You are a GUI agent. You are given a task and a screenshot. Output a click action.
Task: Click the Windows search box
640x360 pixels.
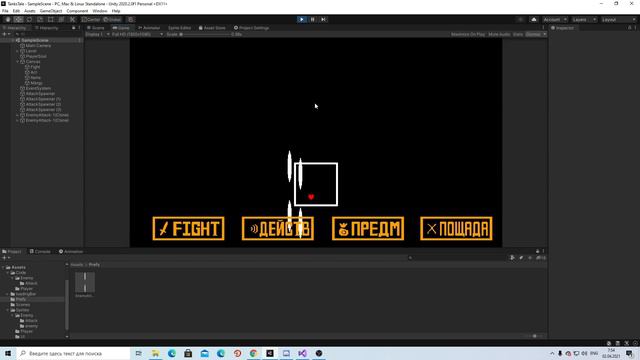click(73, 353)
